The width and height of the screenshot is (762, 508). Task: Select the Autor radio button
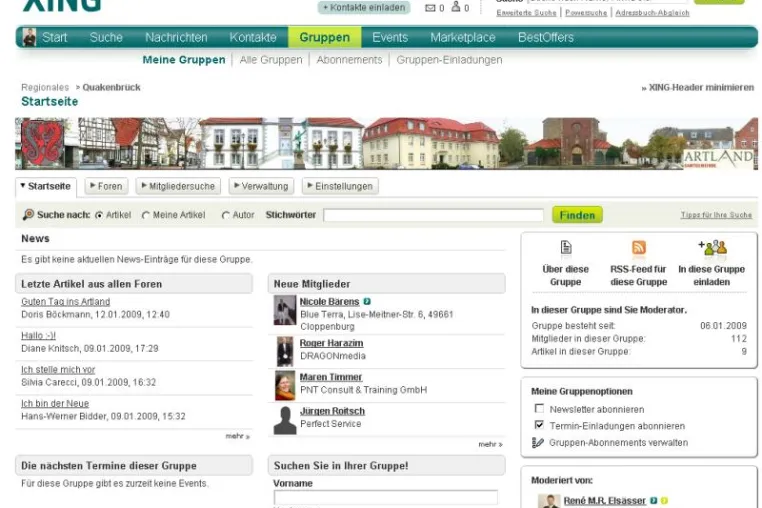pyautogui.click(x=225, y=215)
